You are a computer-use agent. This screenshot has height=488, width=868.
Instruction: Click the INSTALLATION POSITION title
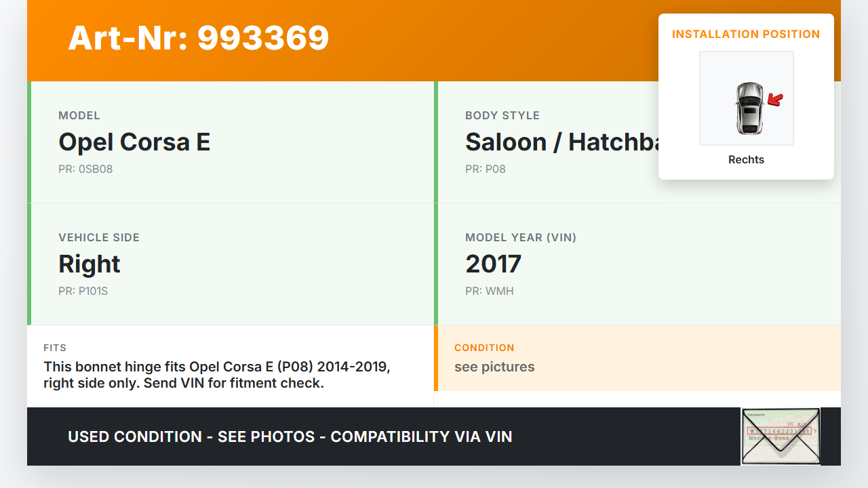coord(745,34)
